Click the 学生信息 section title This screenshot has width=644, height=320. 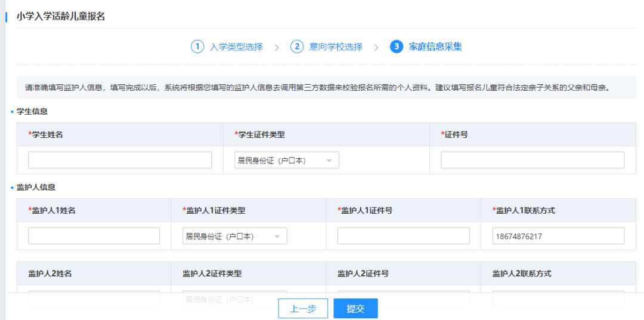point(32,112)
